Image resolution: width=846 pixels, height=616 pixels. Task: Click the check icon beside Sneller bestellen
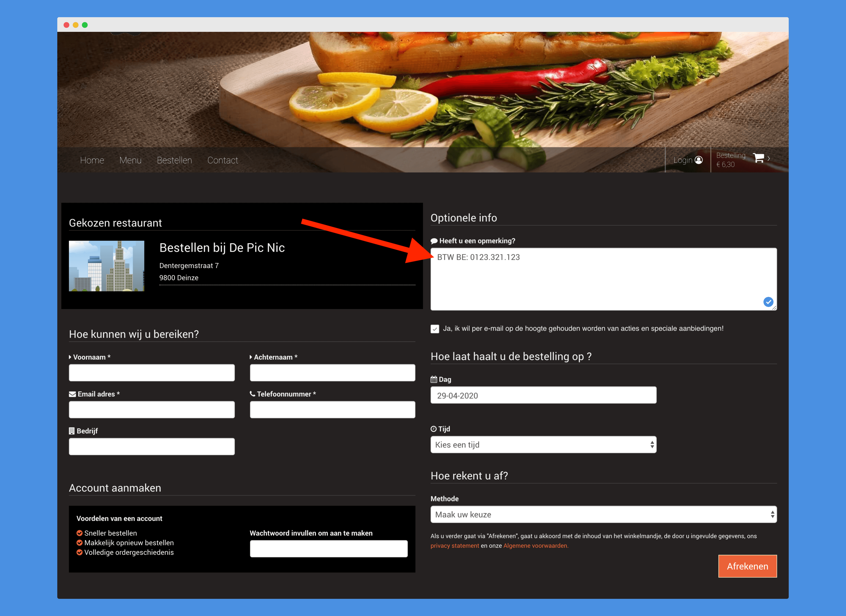coord(80,533)
